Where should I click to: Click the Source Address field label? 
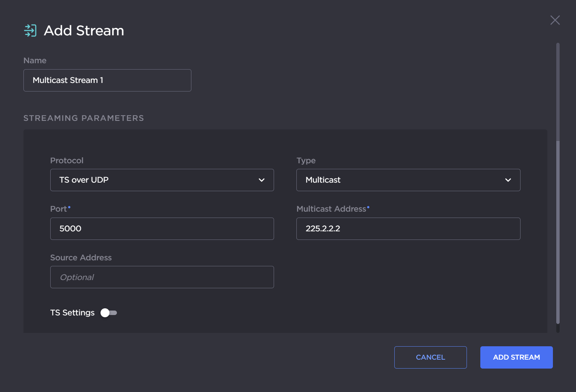pyautogui.click(x=81, y=258)
